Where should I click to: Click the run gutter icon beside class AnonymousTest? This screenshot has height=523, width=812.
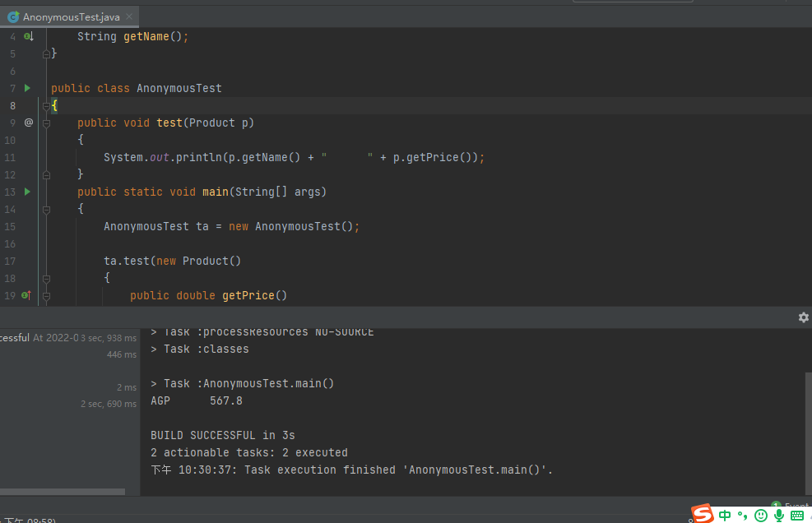pos(27,88)
